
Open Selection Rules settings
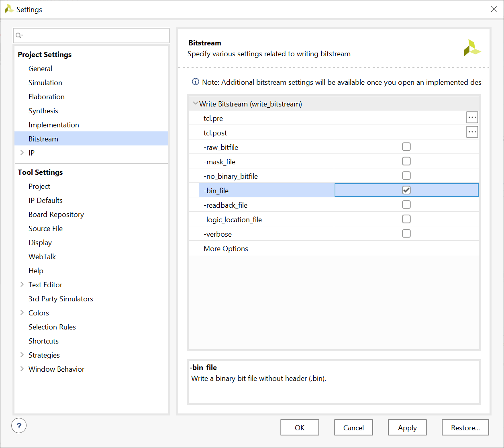point(52,327)
